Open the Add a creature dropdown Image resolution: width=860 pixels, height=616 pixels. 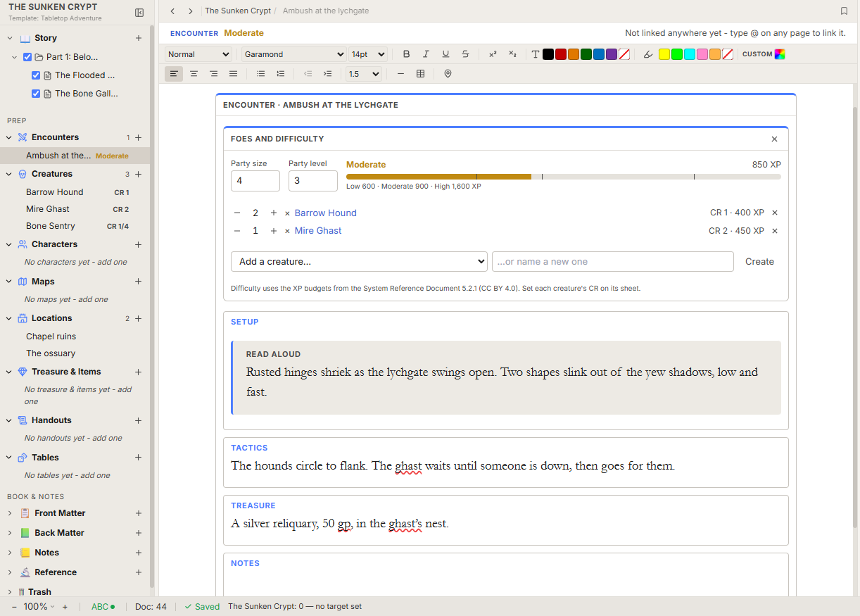click(359, 262)
